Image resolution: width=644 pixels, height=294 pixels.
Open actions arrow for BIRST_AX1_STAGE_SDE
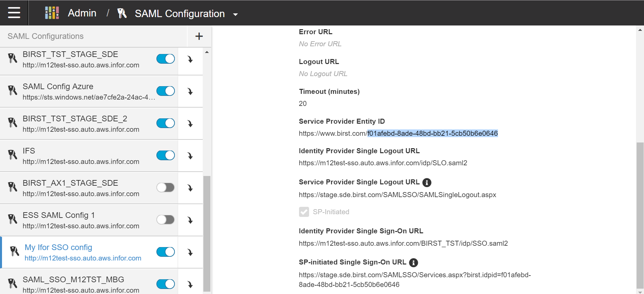click(190, 188)
